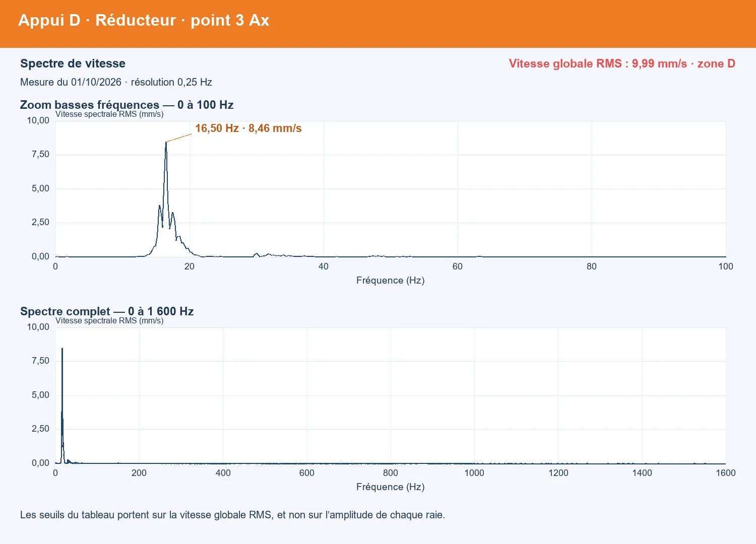The image size is (756, 544).
Task: Click the peak label "16,50 Hz · 8,46 mm/s"
Action: point(248,128)
